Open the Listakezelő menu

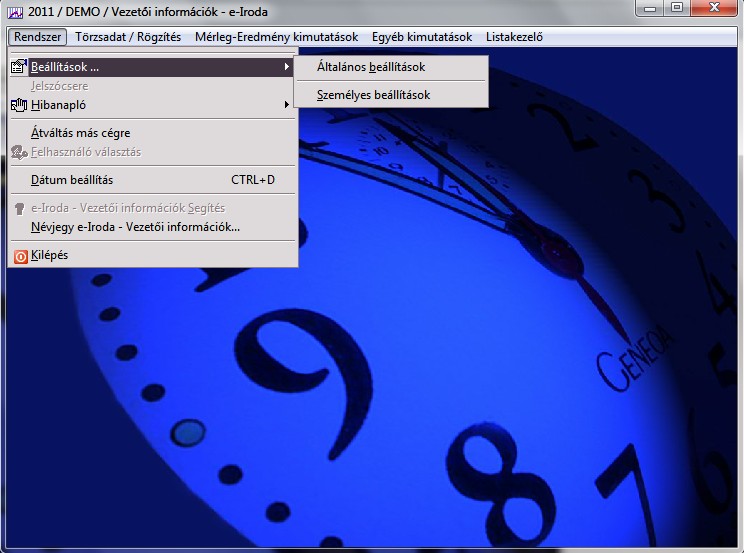click(514, 37)
